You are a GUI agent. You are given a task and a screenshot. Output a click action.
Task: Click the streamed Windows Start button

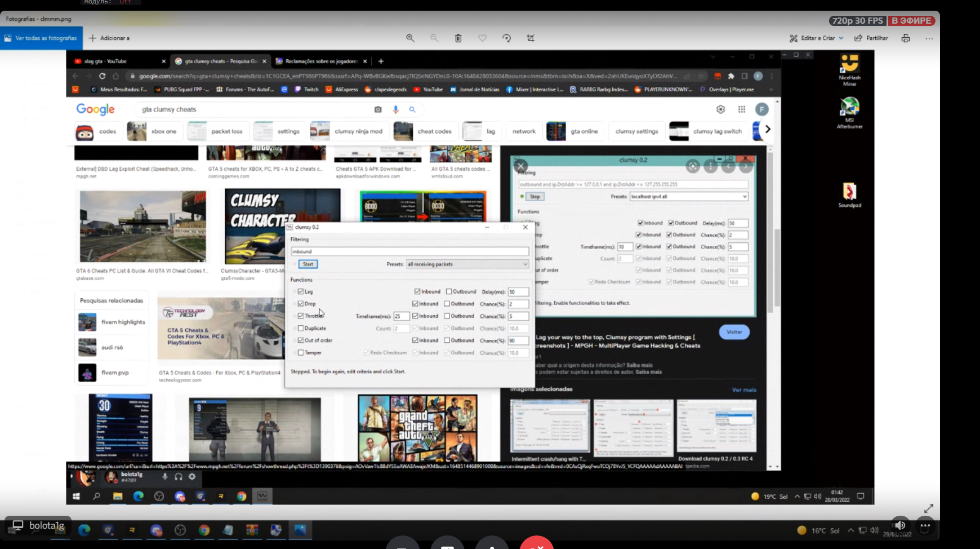click(76, 496)
